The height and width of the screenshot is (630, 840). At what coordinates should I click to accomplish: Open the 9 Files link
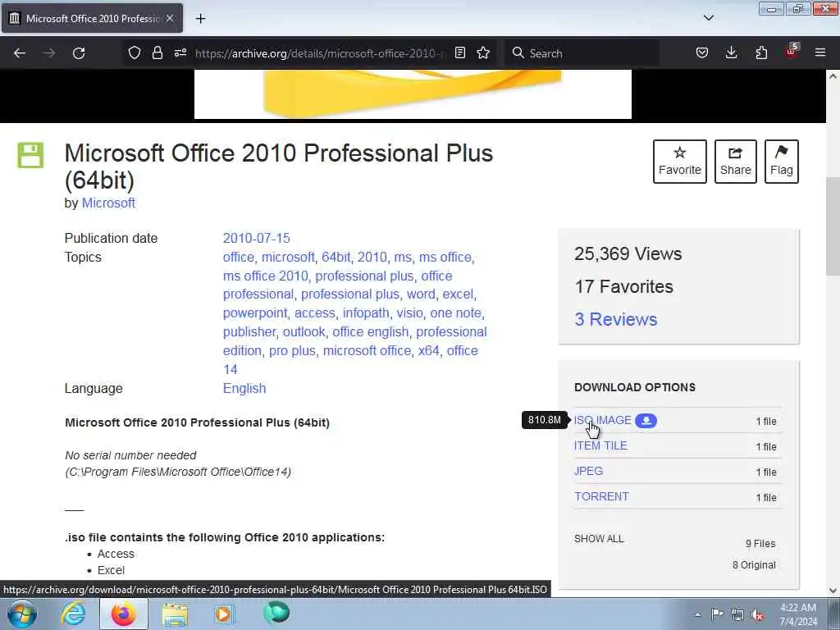(760, 543)
